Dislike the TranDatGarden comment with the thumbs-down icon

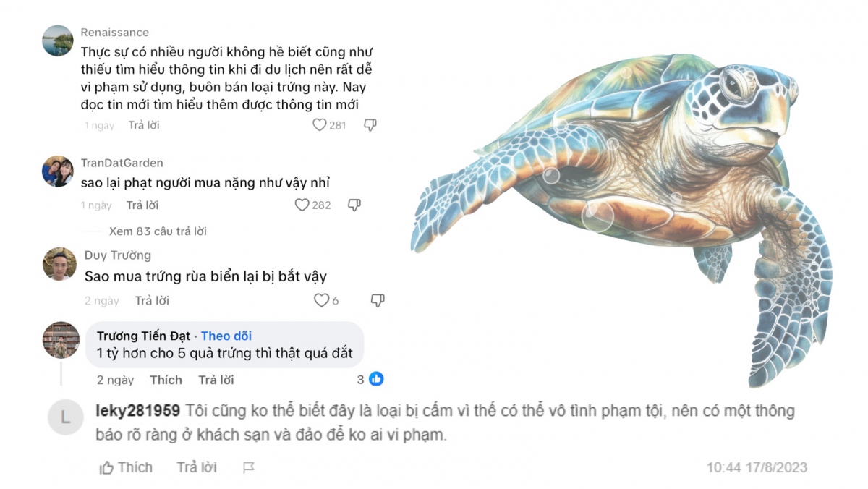(x=354, y=205)
